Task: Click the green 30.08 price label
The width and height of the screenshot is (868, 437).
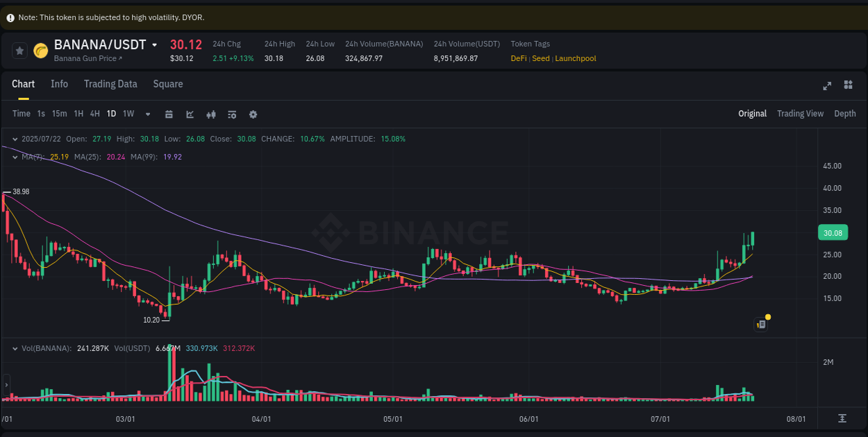Action: click(833, 232)
